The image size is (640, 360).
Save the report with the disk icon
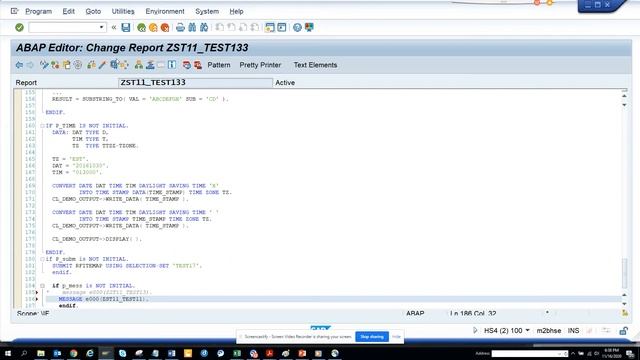tap(126, 27)
